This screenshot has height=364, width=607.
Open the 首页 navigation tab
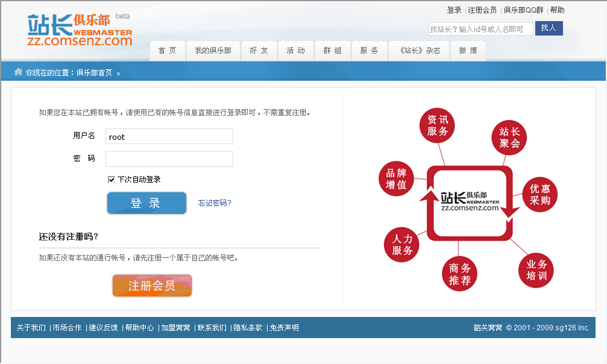coord(167,51)
